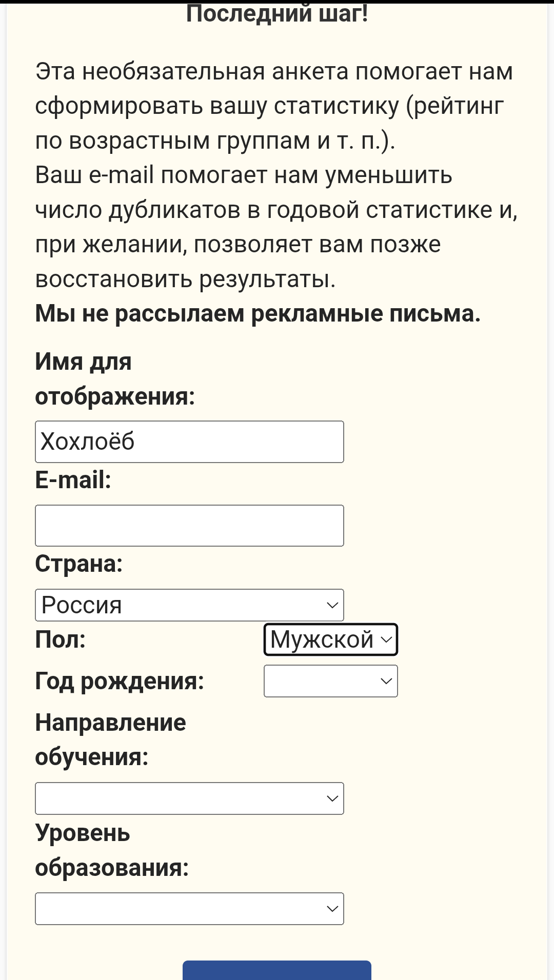This screenshot has height=980, width=554.
Task: Expand the Год рождения dropdown
Action: [330, 681]
